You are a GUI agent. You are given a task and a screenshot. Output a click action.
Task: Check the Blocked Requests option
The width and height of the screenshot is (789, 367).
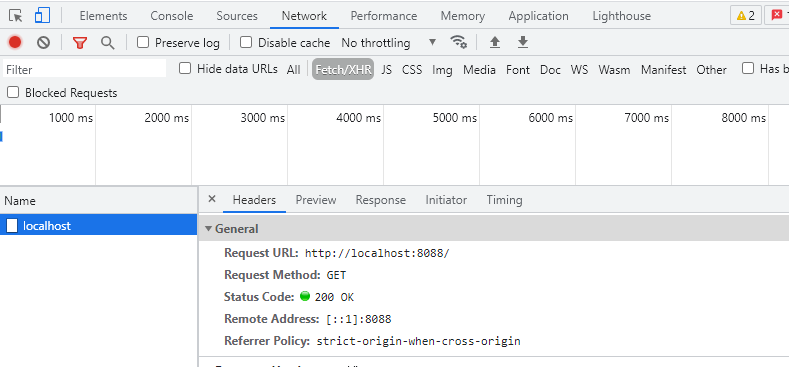point(13,93)
